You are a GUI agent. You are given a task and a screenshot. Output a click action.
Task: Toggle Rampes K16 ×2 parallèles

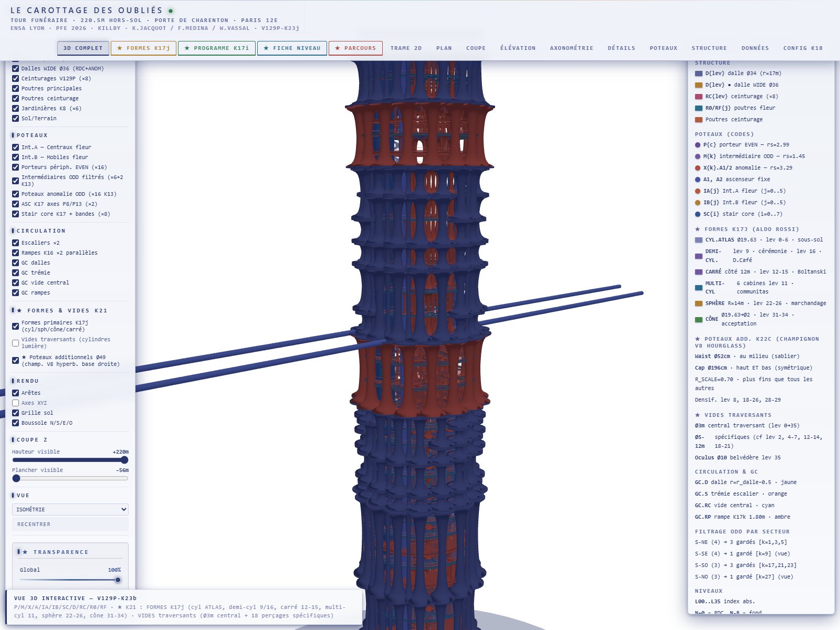[16, 253]
